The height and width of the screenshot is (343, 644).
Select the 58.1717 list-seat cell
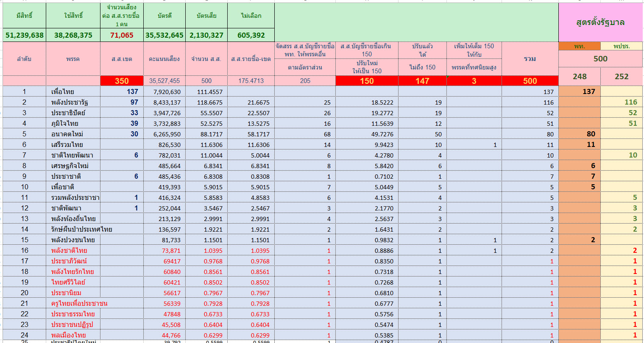[251, 134]
